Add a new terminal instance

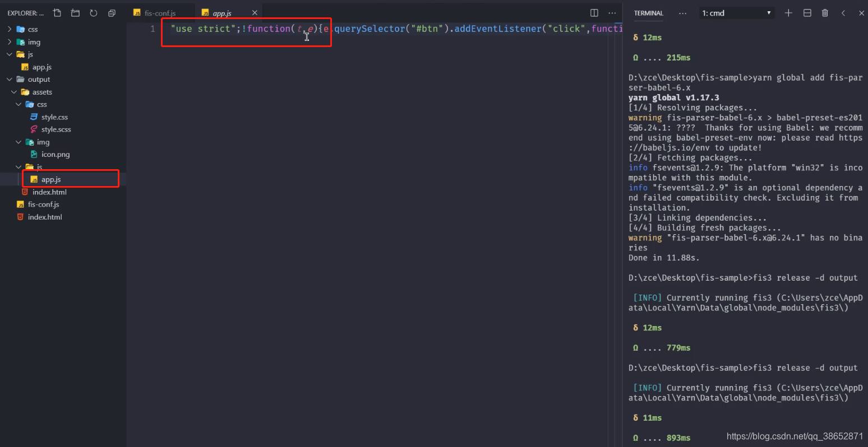[788, 13]
